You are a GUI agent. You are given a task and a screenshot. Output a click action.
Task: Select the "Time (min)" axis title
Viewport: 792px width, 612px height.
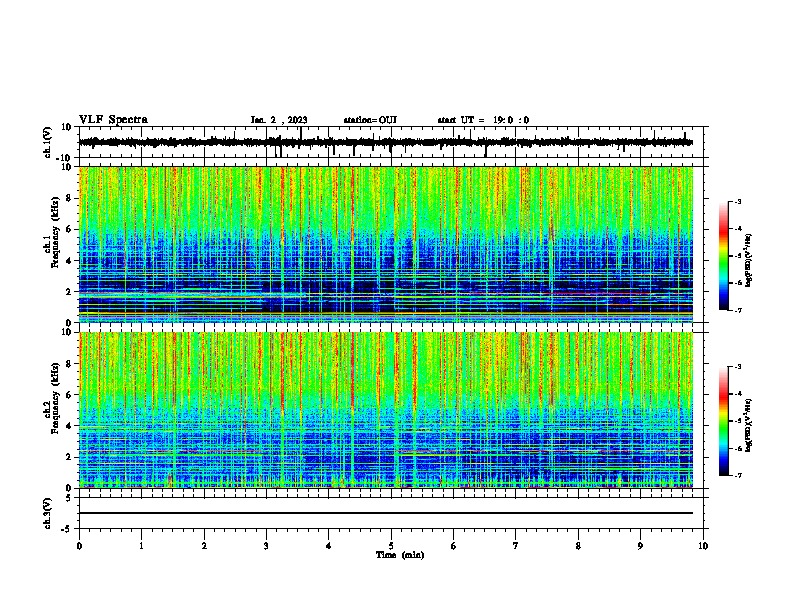[400, 555]
